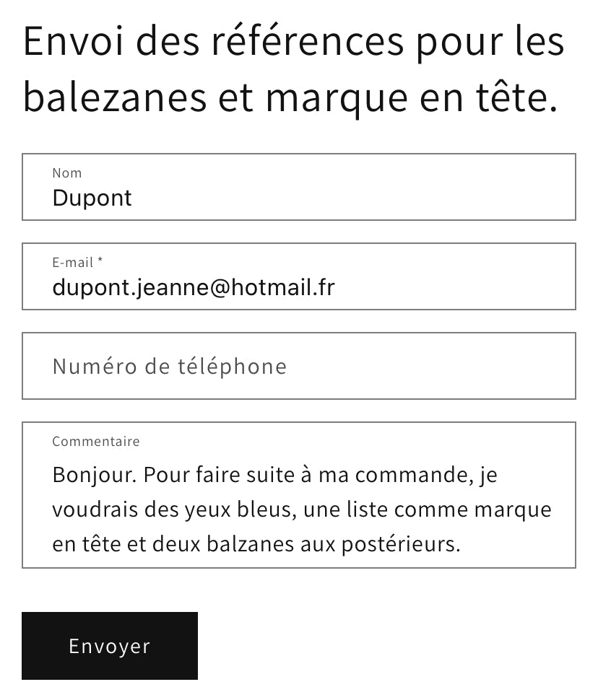Click "yeux bleus" in the comment text
598x700 pixels.
click(x=232, y=510)
